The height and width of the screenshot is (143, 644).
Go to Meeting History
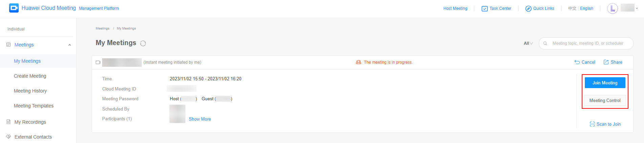30,91
